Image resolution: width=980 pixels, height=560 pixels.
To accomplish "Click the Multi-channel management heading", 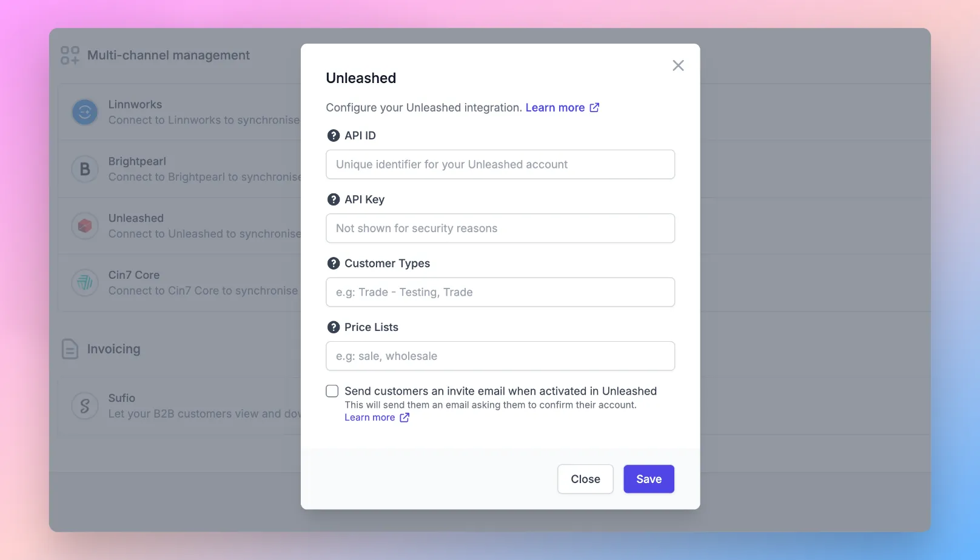I will 169,55.
